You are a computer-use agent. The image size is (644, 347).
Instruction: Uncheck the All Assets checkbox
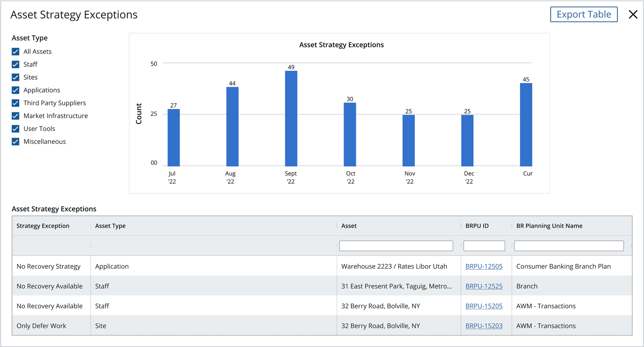click(15, 52)
